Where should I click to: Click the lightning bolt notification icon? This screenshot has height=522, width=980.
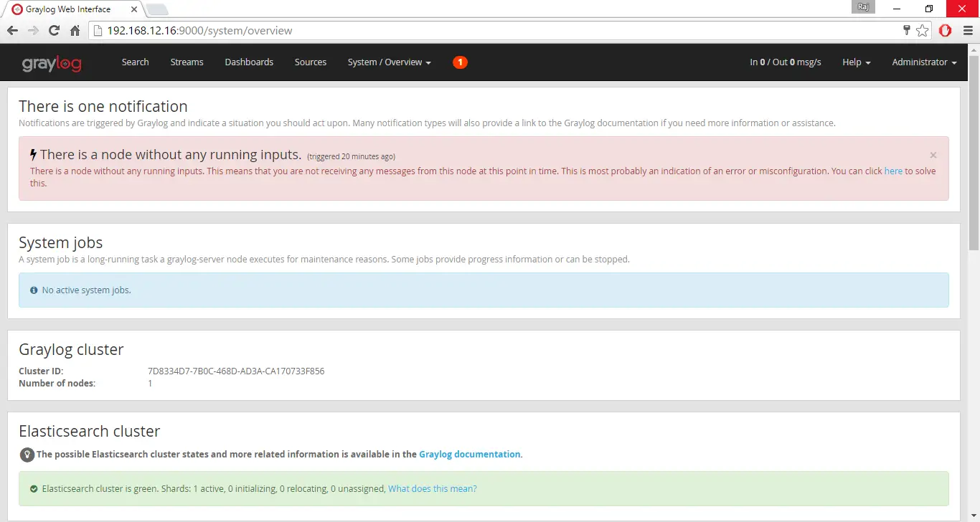click(x=33, y=154)
